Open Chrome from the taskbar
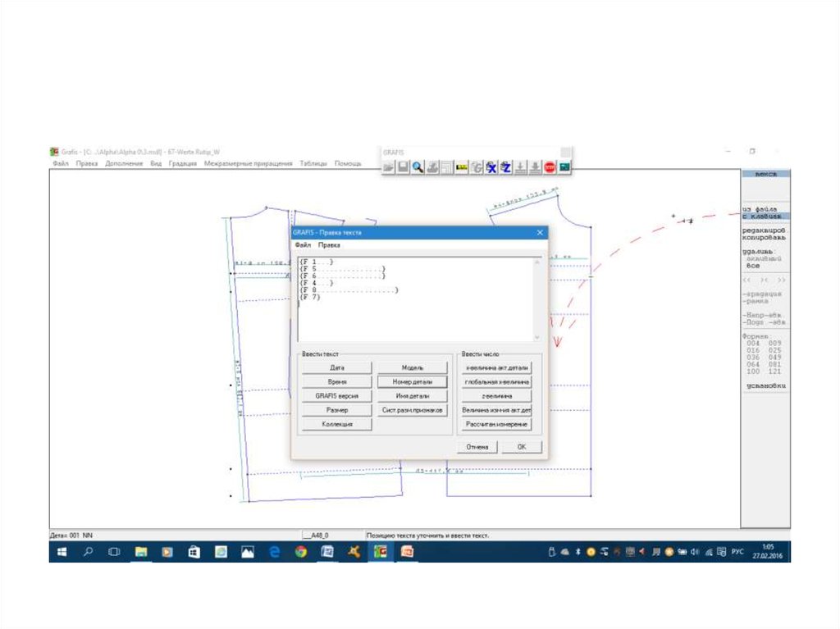Viewport: 840px width, 629px height. pyautogui.click(x=301, y=552)
